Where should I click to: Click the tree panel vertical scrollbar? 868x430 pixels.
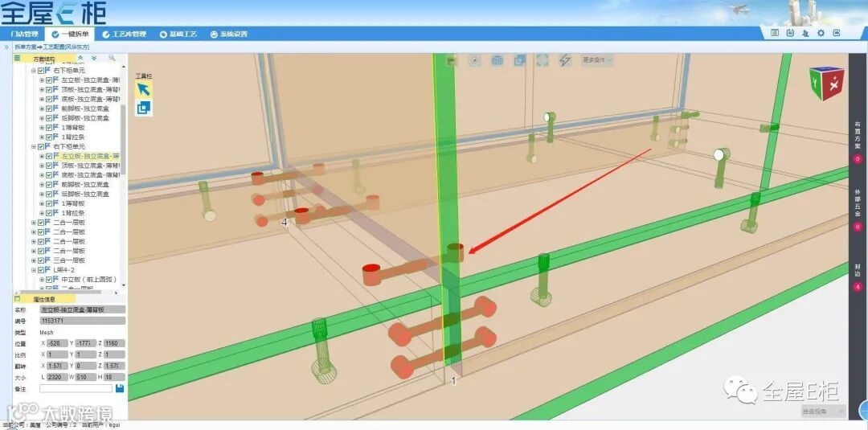pyautogui.click(x=124, y=138)
